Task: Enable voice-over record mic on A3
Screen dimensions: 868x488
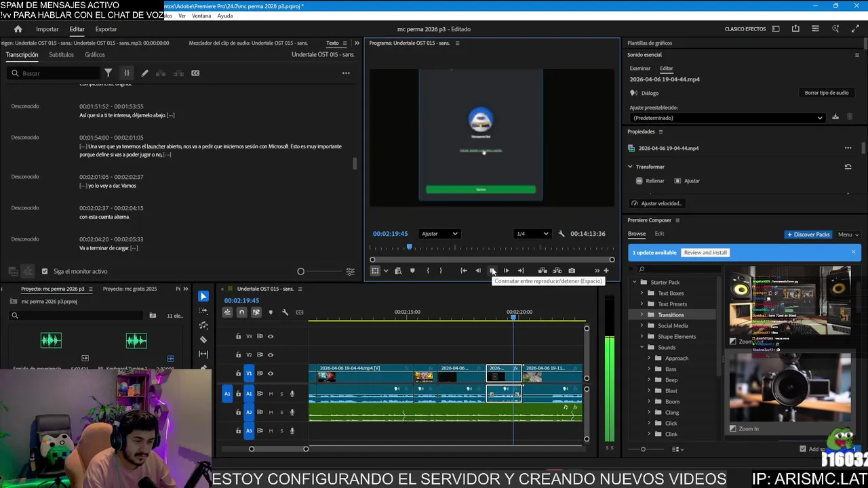Action: [x=292, y=430]
